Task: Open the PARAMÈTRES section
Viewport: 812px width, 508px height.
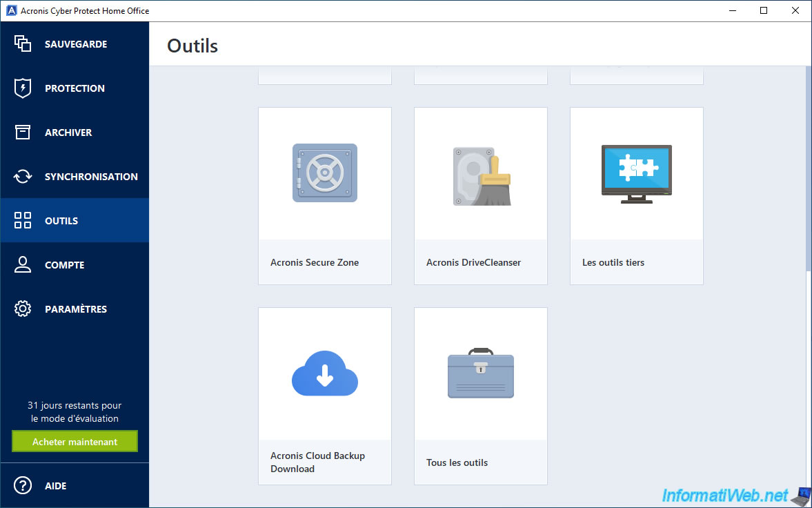Action: (x=75, y=309)
